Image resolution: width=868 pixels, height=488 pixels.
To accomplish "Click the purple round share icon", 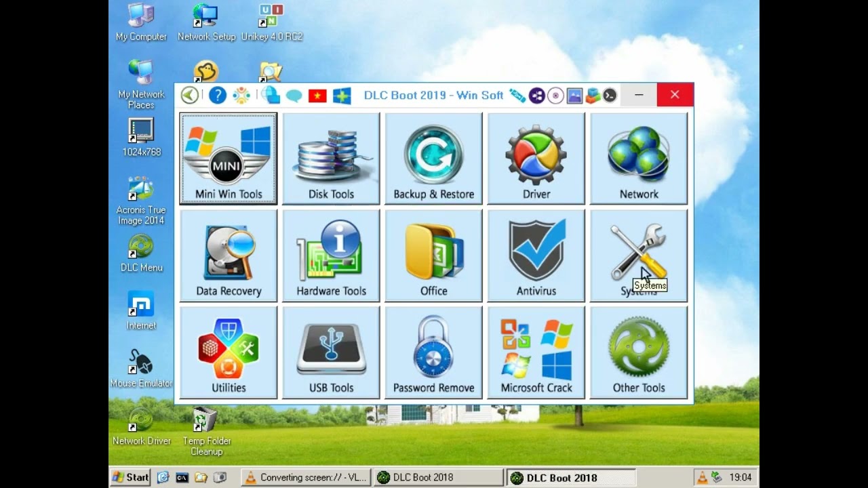I will point(536,96).
